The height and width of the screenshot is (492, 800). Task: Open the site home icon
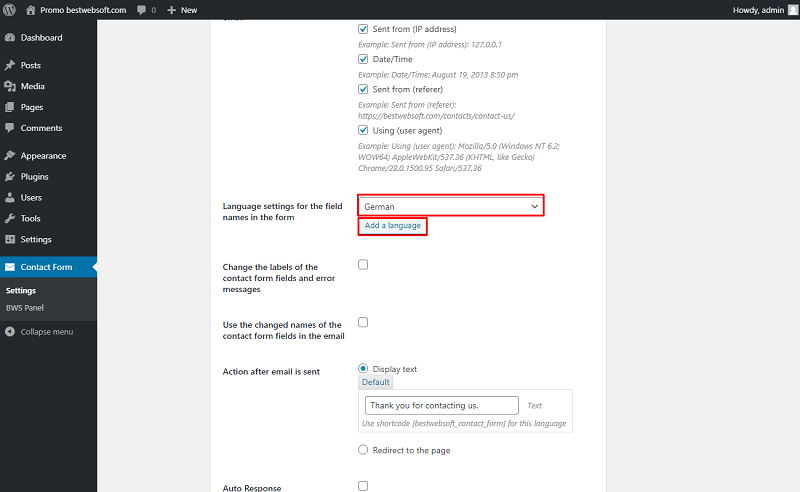coord(31,10)
